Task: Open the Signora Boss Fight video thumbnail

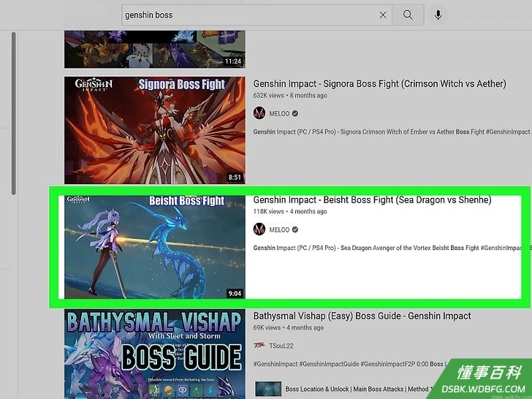Action: [x=155, y=130]
